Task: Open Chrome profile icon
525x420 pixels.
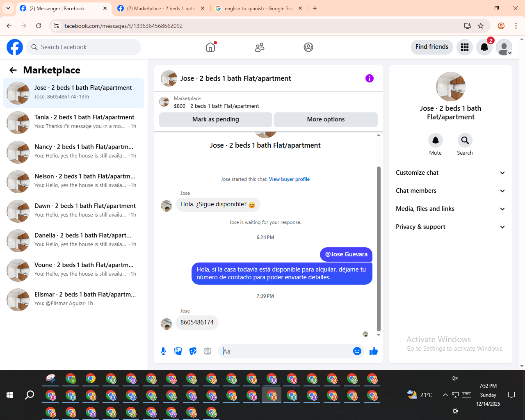Action: point(501,26)
